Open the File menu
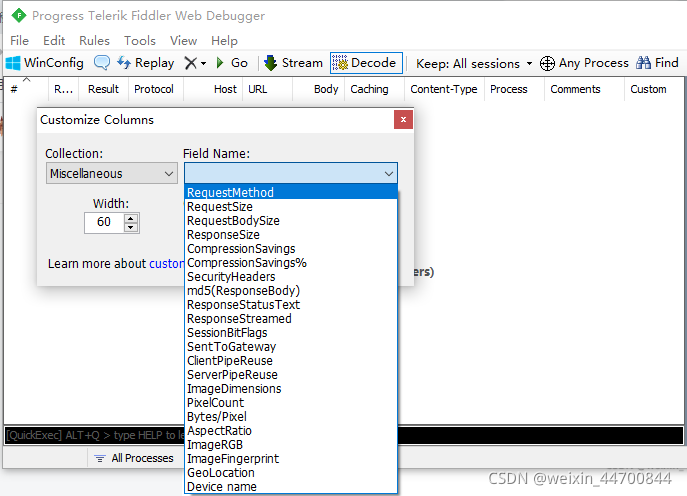 click(x=19, y=41)
